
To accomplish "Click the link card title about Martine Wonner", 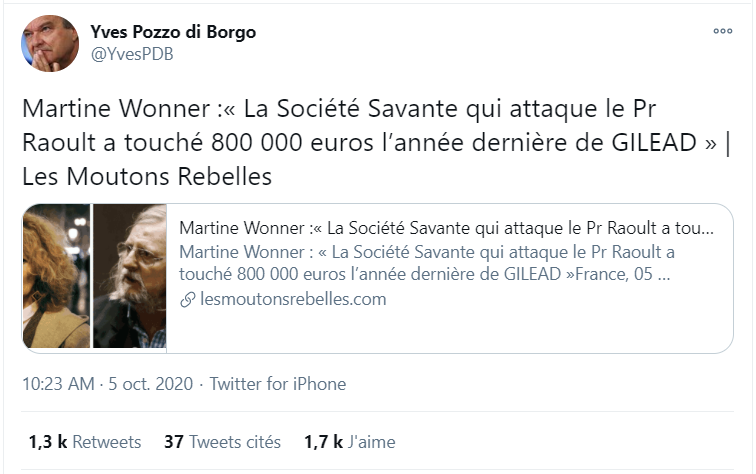I will click(446, 228).
